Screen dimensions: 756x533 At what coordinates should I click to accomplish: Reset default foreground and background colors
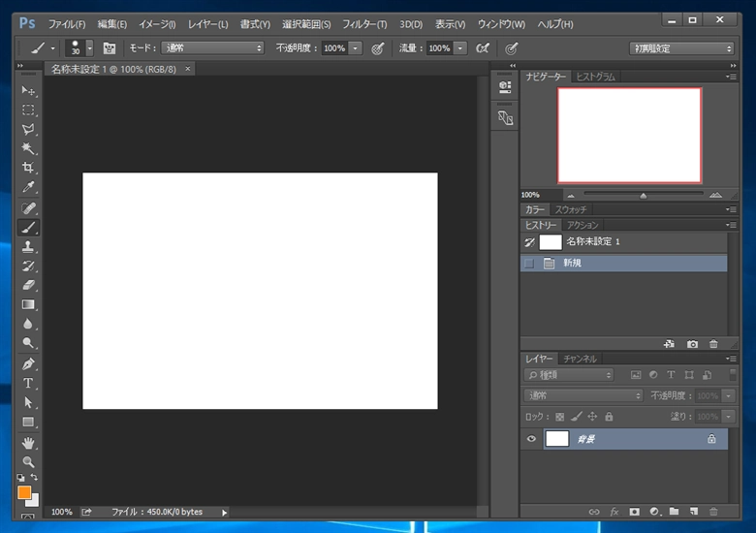pyautogui.click(x=20, y=478)
